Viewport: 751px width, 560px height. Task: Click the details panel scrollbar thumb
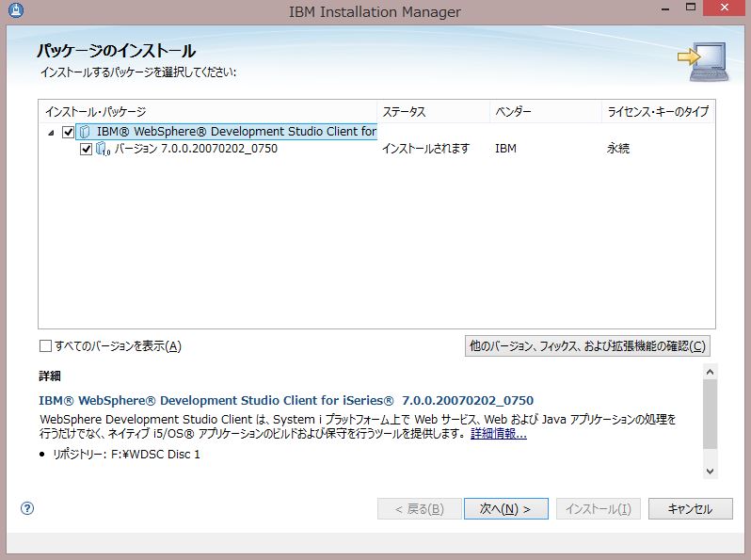click(x=710, y=414)
